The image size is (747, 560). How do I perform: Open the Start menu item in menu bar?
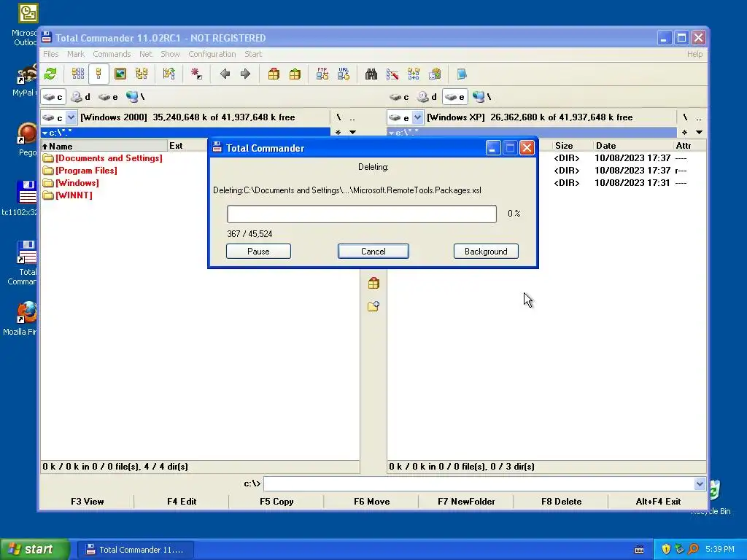(253, 54)
